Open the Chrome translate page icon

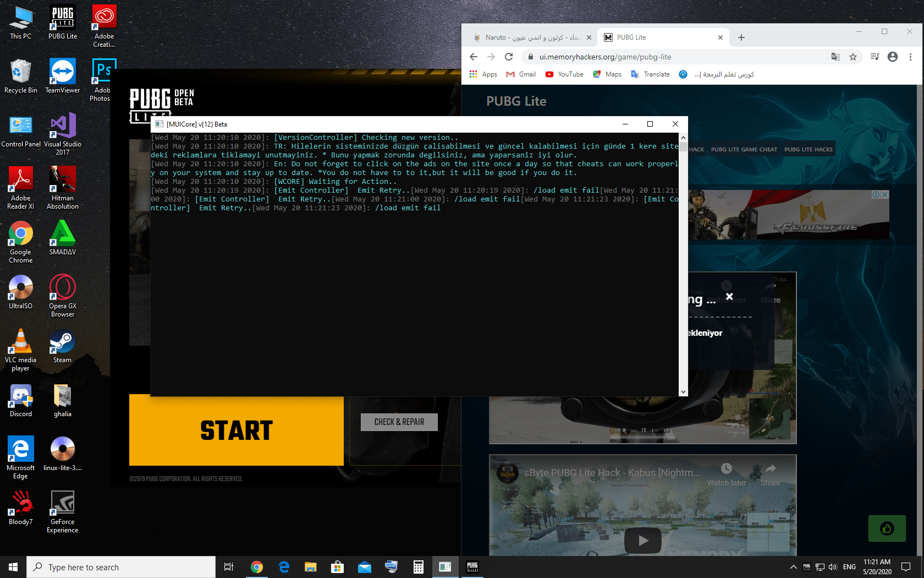[835, 57]
